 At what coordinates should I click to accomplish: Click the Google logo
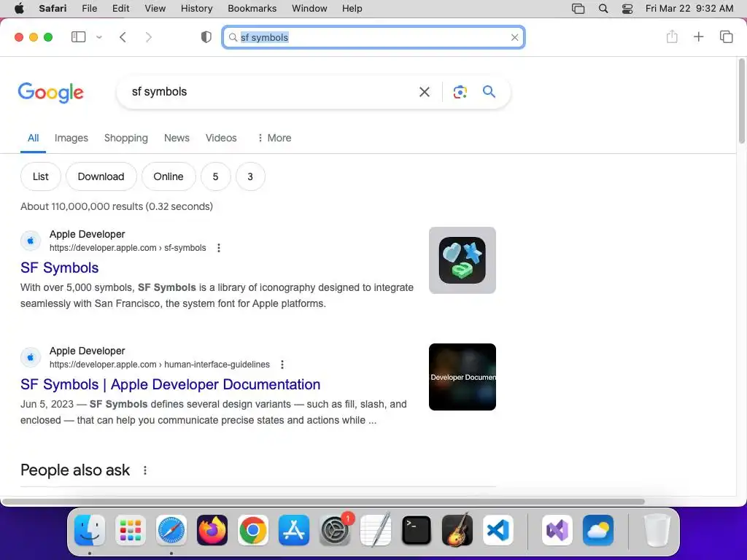[50, 93]
